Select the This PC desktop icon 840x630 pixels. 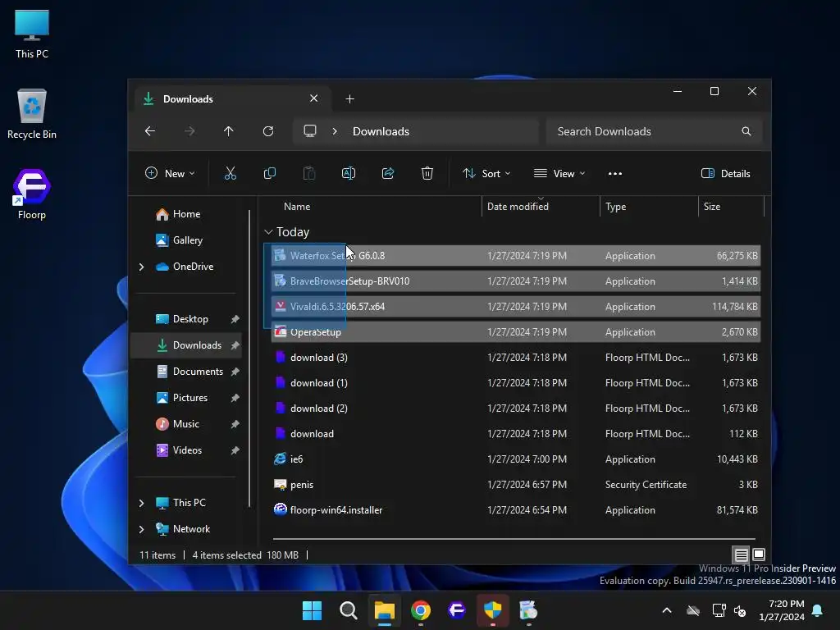click(x=32, y=34)
